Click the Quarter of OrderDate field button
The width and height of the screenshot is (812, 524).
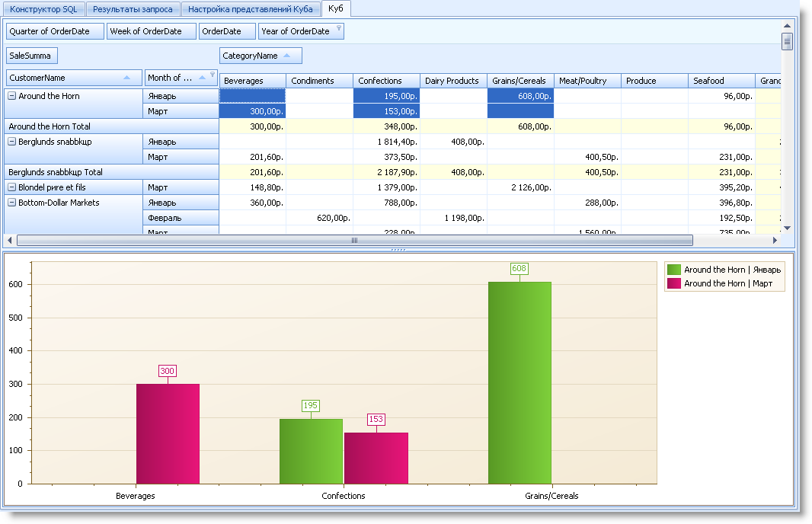pos(54,31)
